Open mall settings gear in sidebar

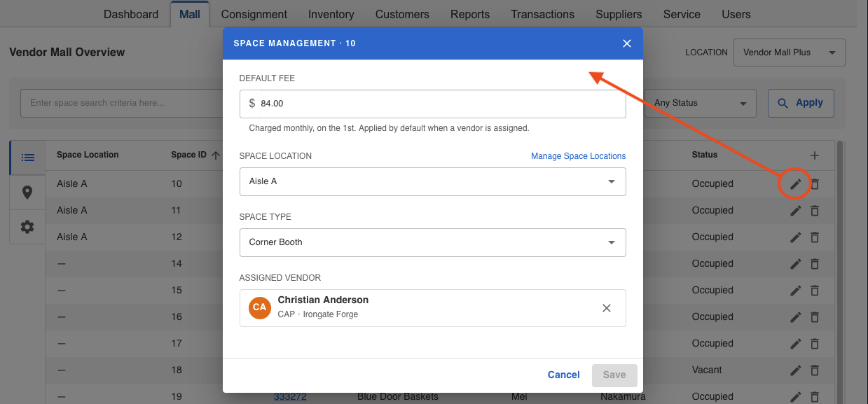pyautogui.click(x=27, y=227)
